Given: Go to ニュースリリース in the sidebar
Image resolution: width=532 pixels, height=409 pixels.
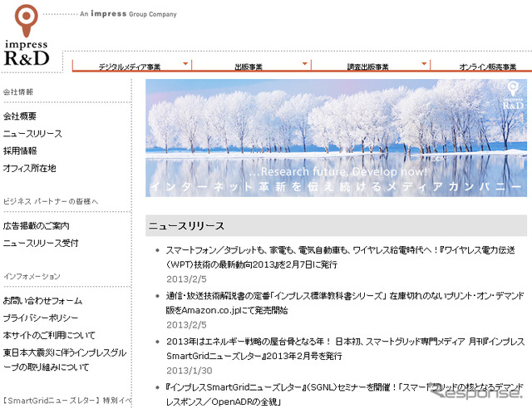Looking at the screenshot, I should pyautogui.click(x=32, y=134).
